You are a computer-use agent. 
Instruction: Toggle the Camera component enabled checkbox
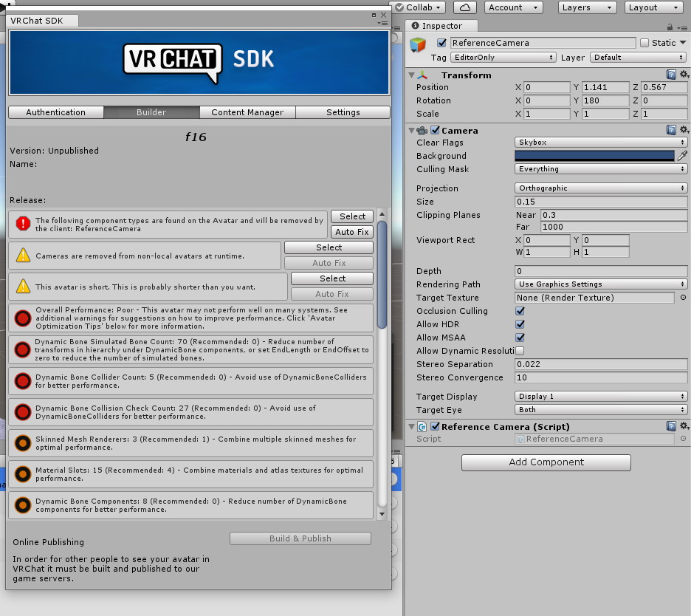[436, 130]
